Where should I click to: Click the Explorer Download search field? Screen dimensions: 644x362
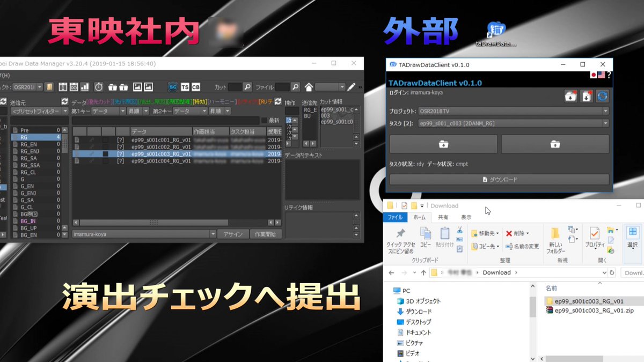[x=633, y=272]
